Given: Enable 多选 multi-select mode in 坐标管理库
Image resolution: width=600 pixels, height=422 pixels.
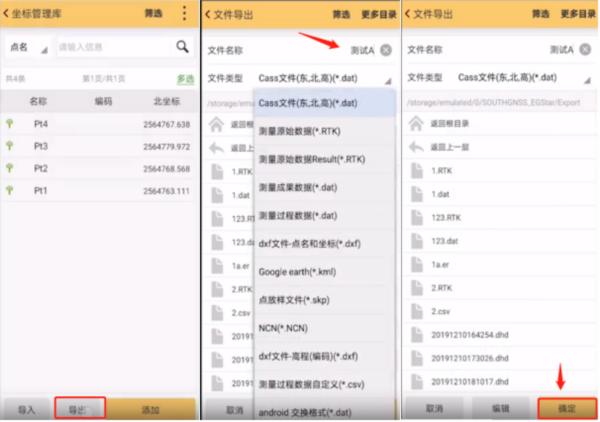Looking at the screenshot, I should click(185, 79).
